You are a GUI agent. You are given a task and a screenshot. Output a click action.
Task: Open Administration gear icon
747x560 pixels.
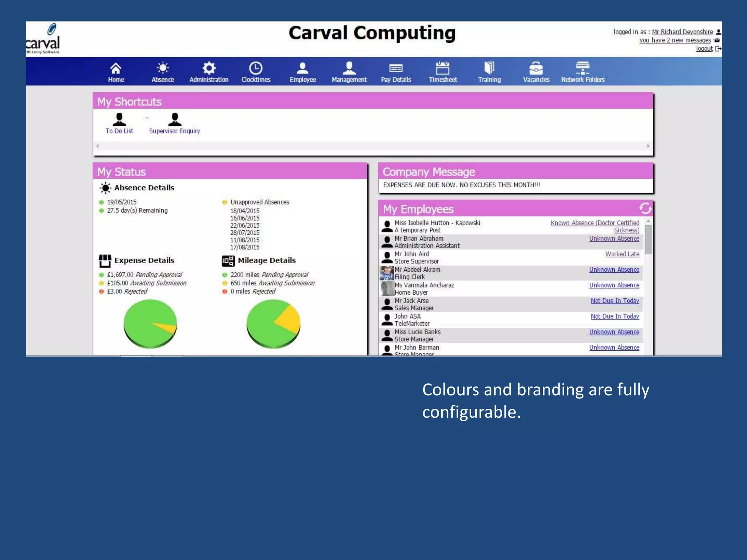209,68
